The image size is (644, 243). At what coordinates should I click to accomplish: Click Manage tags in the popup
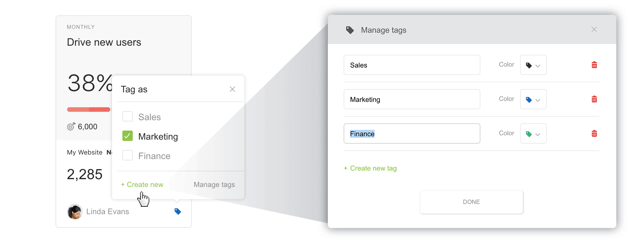tap(214, 185)
